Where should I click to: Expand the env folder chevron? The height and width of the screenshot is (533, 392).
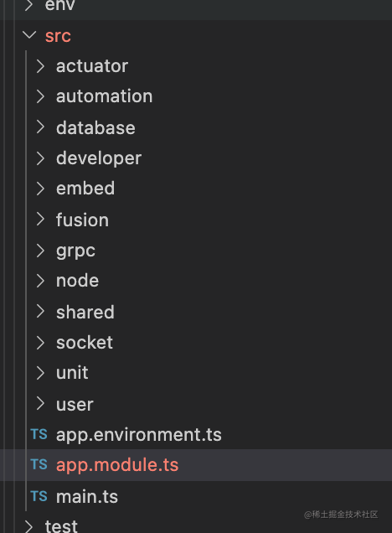[x=29, y=5]
